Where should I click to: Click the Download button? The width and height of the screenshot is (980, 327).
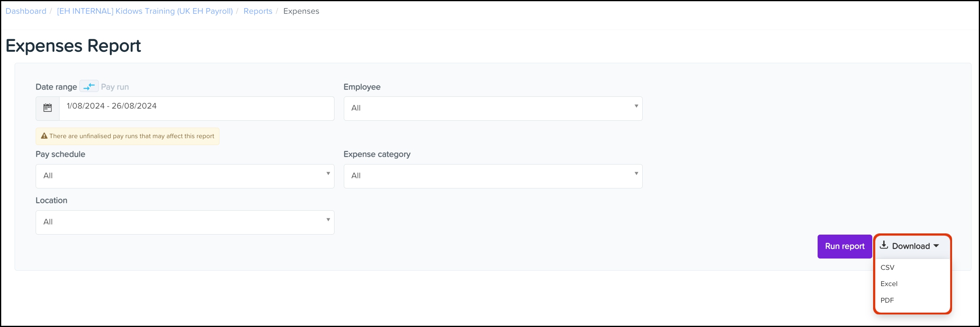(910, 246)
